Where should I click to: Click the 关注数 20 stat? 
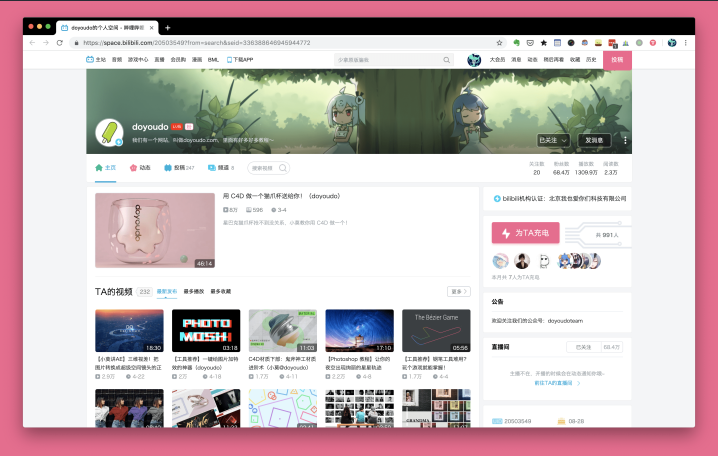537,168
